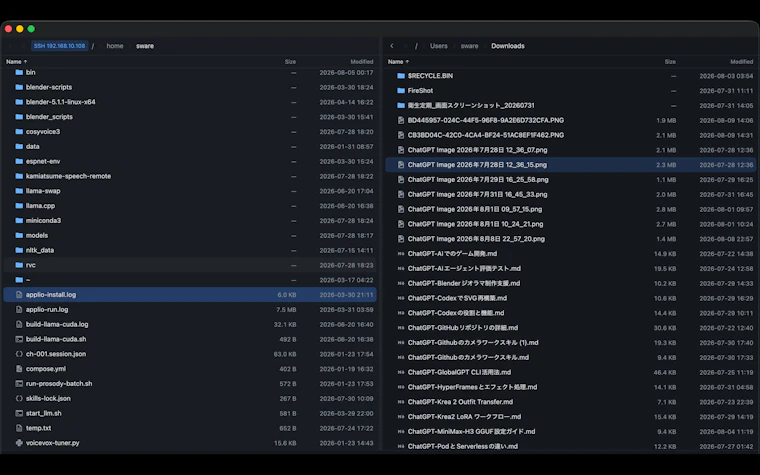760x475 pixels.
Task: Click the sware breadcrumb in the SSH pane
Action: point(145,46)
